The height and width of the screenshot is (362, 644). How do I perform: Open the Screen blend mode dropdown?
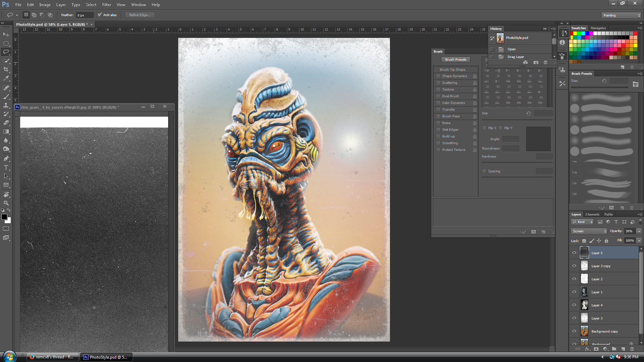589,231
